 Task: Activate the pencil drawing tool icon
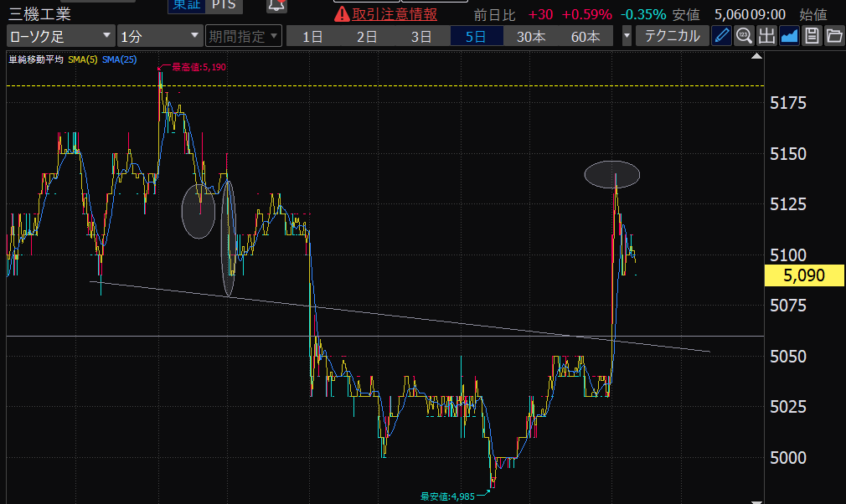coord(721,36)
